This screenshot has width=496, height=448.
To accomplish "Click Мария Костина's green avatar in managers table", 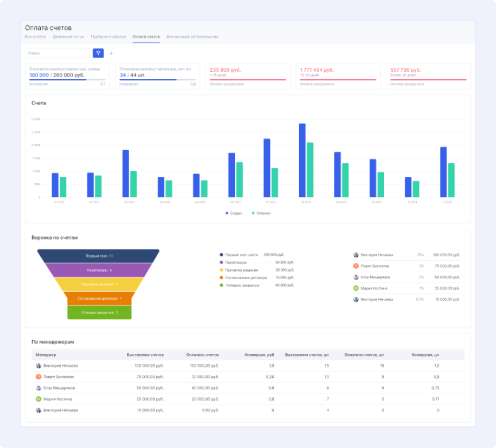I will (x=38, y=399).
